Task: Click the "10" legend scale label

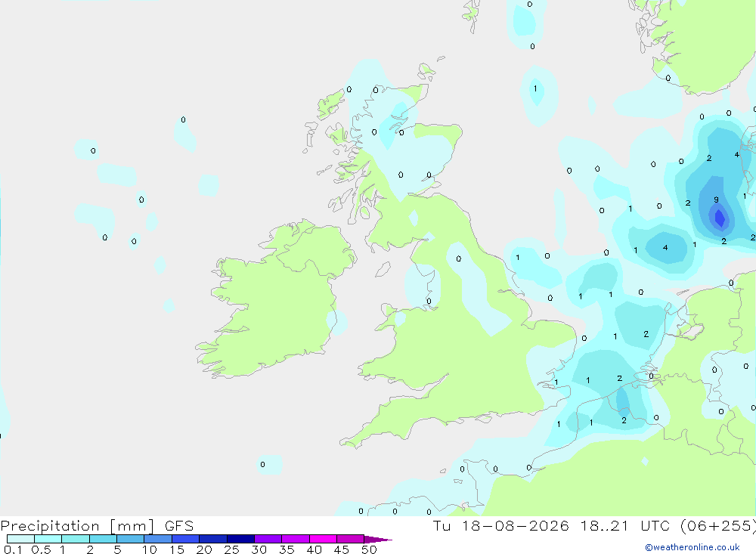Action: click(149, 549)
